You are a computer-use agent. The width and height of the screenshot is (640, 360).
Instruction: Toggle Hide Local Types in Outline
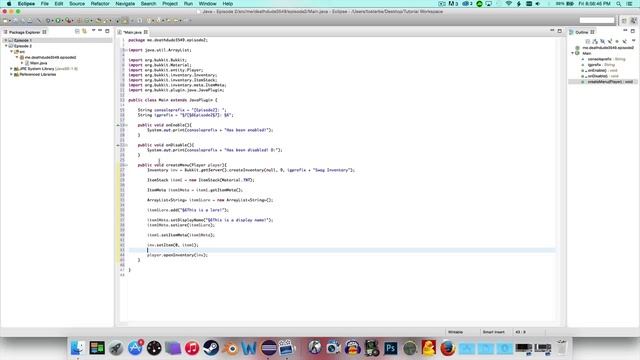click(624, 41)
